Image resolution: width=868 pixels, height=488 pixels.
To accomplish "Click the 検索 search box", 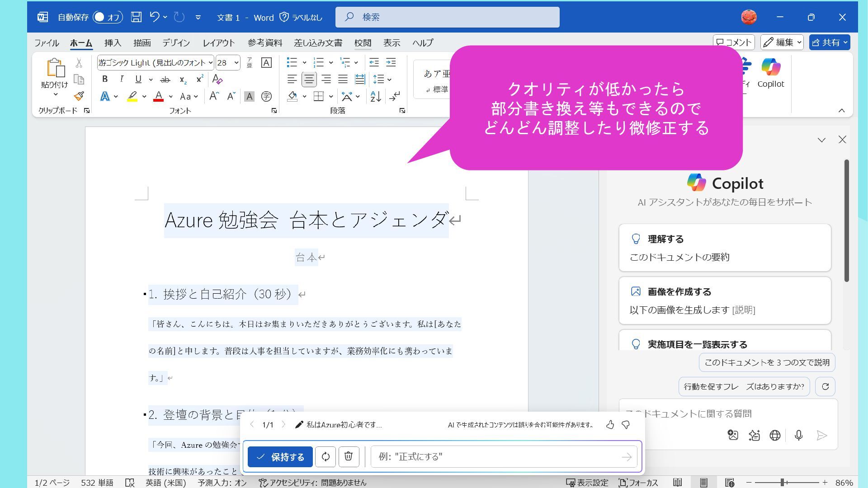I will click(x=447, y=17).
